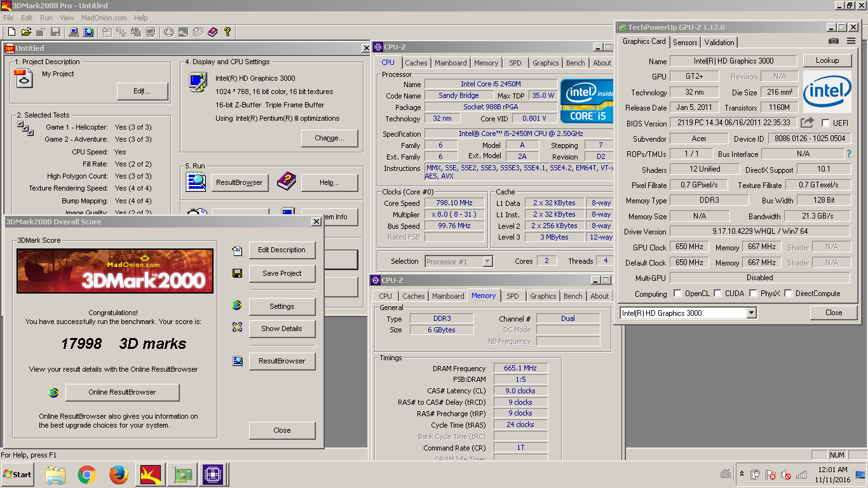Click the icon beside Edit Description
Image resolution: width=868 pixels, height=488 pixels.
(237, 251)
